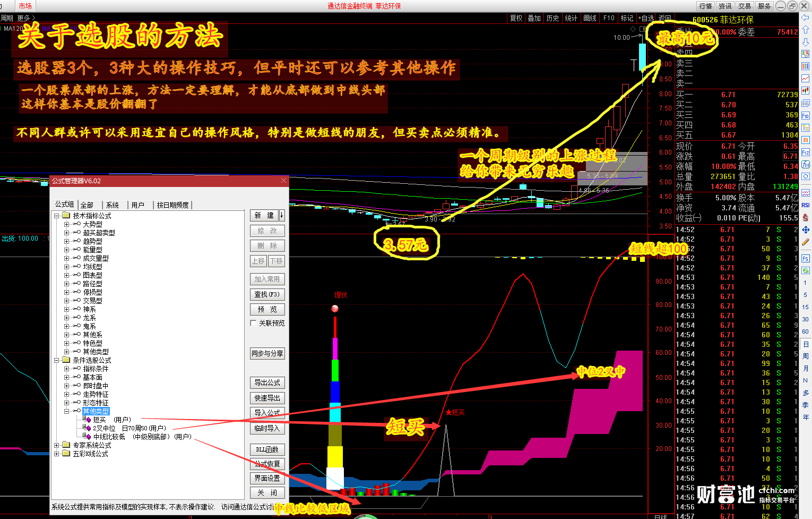Open the arrow dropdown beside 新建 button
Screen dimensions: 812x519
pyautogui.click(x=282, y=215)
